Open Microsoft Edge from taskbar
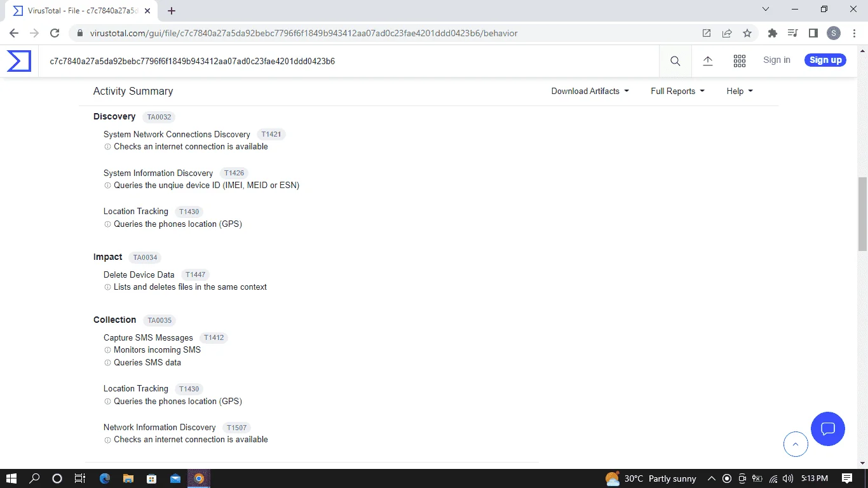This screenshot has width=868, height=488. tap(105, 478)
